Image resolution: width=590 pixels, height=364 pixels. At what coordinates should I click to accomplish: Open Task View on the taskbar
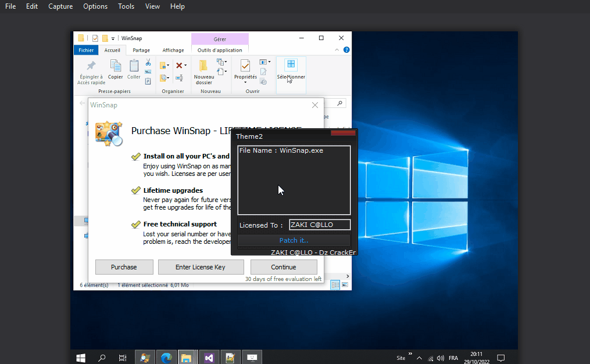point(123,358)
